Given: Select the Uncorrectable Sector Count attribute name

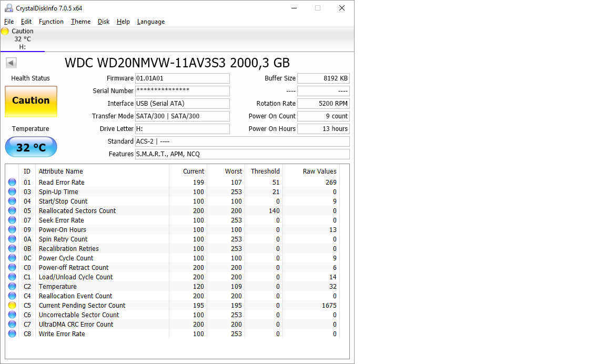Looking at the screenshot, I should click(x=79, y=315).
